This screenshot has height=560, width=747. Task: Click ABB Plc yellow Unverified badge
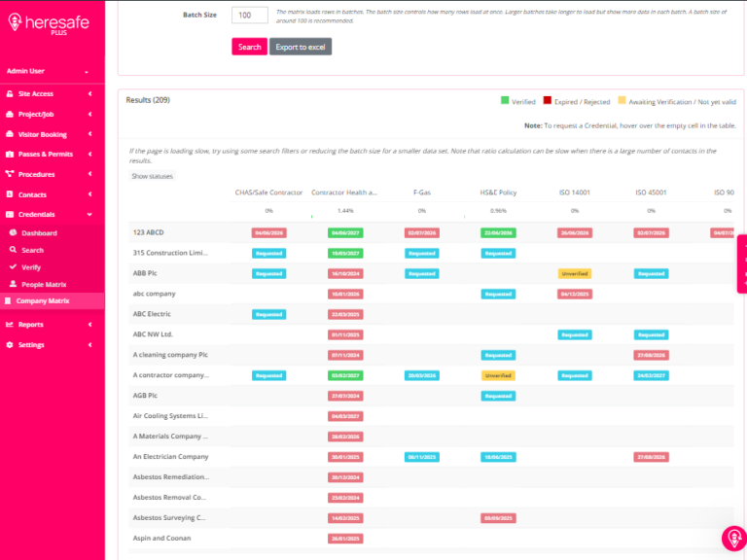[575, 274]
